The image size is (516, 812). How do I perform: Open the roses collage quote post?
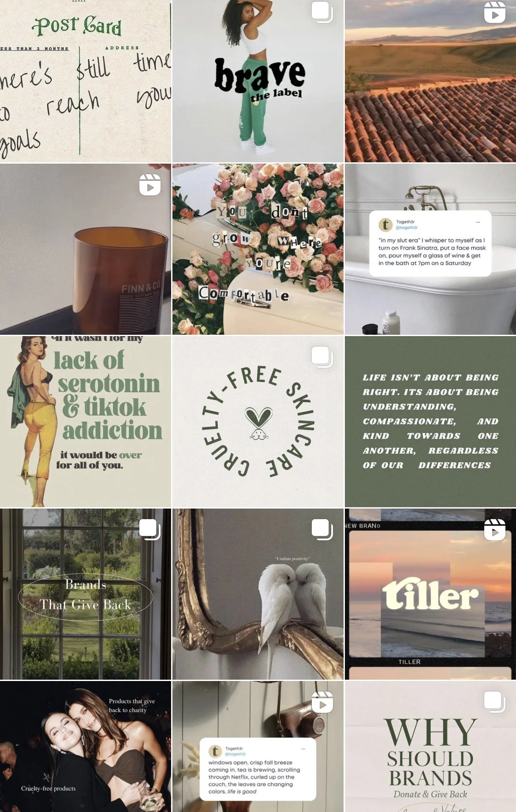tap(258, 249)
